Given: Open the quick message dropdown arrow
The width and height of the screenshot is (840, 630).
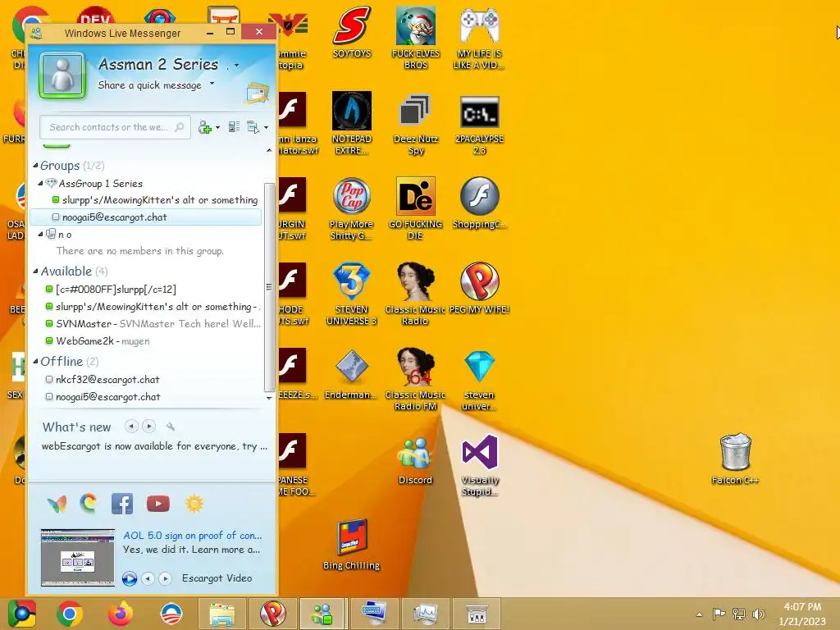Looking at the screenshot, I should pyautogui.click(x=212, y=84).
